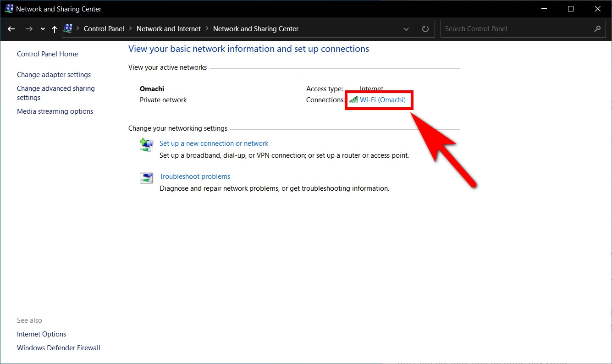Go back using the back arrow

[11, 29]
